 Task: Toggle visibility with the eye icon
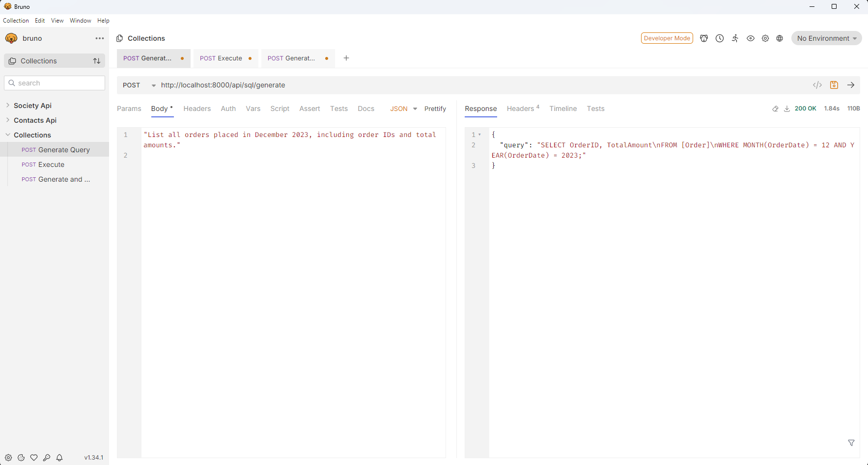(751, 38)
